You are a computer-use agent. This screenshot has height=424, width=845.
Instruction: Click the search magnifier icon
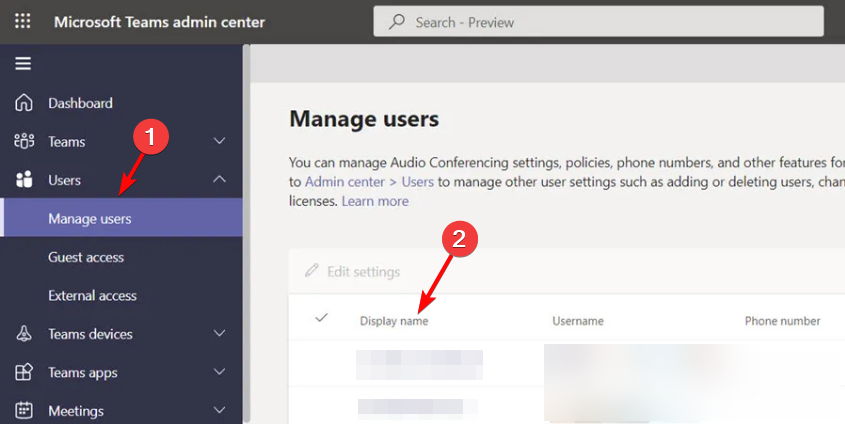[x=397, y=22]
